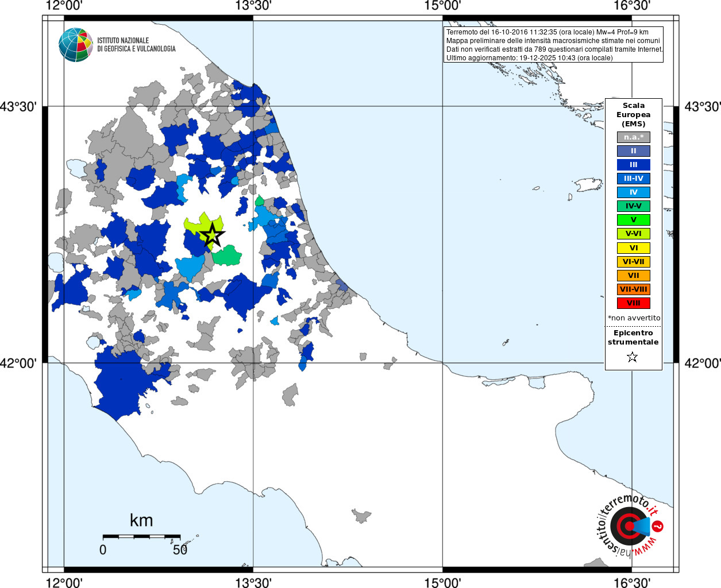Click the bottom 12°00' longitude label
The image size is (721, 588).
point(64,582)
